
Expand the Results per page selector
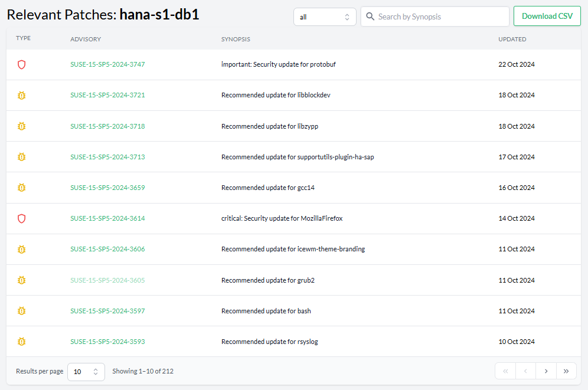tap(86, 372)
